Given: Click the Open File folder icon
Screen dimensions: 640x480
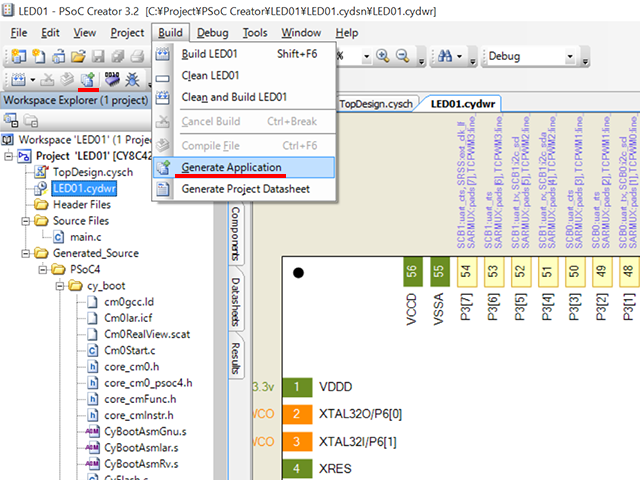Looking at the screenshot, I should [x=78, y=56].
